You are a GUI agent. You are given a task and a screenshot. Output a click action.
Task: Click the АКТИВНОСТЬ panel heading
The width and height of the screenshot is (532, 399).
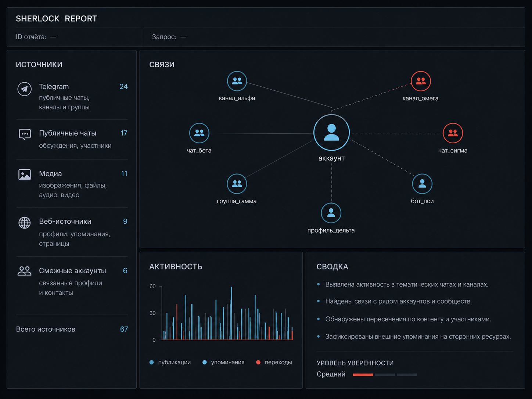[176, 267]
